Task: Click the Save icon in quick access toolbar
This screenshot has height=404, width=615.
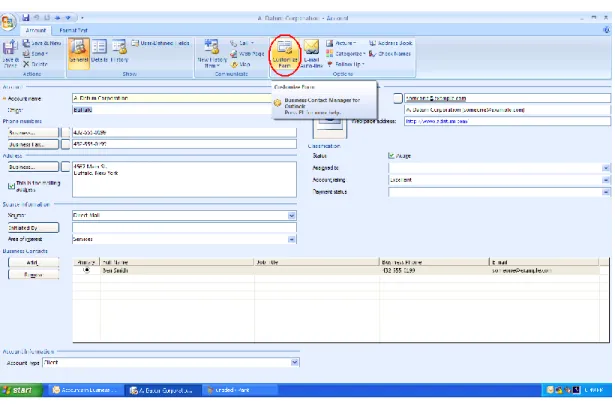Action: click(x=25, y=18)
